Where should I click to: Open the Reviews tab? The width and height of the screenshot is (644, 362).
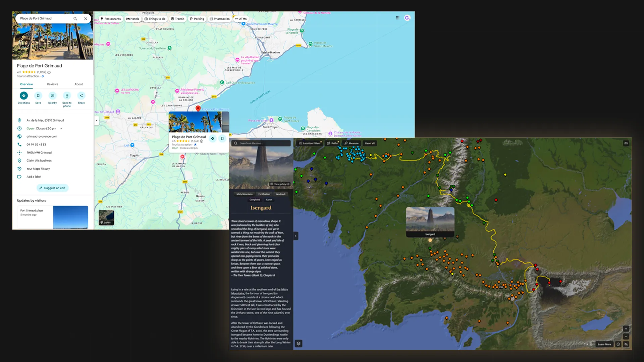click(x=52, y=84)
